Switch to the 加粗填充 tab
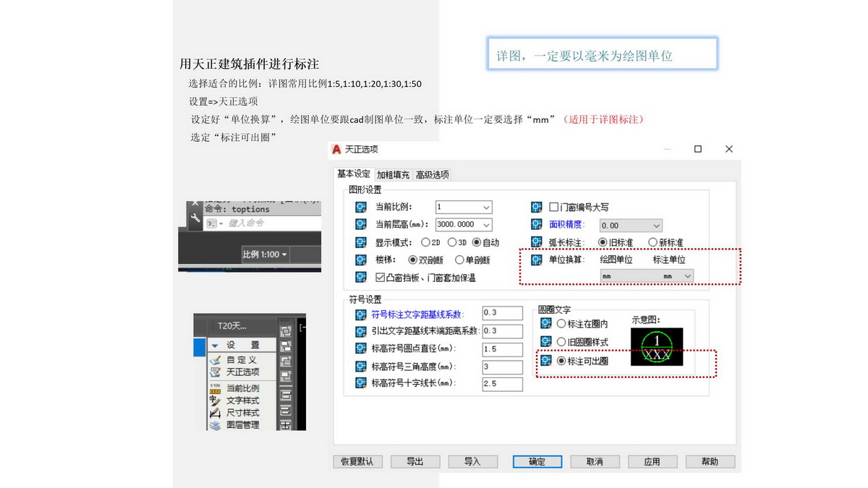Screen dimensions: 868x488 pos(394,174)
